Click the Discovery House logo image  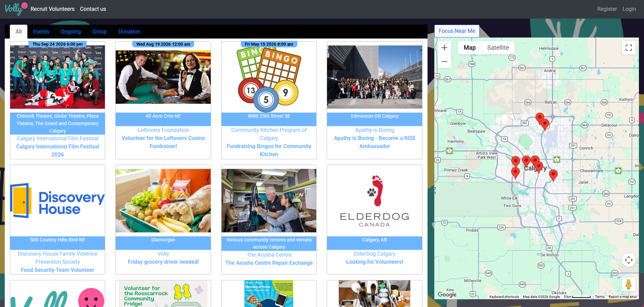tap(57, 200)
